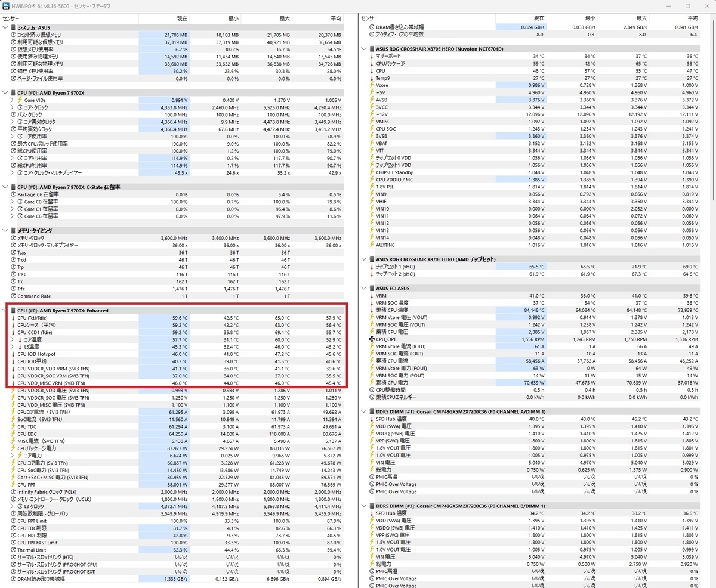Click the thermometer icon of CPU (Tctl/Tdie)

click(14, 318)
